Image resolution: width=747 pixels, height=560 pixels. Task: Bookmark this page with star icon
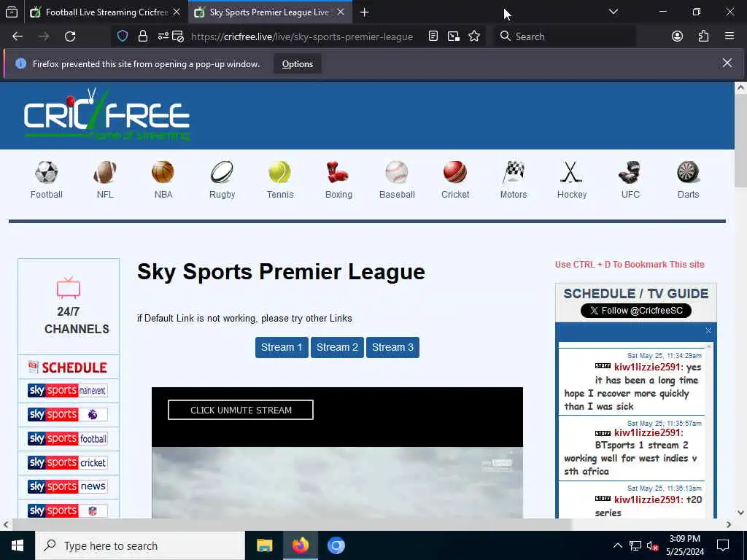474,36
